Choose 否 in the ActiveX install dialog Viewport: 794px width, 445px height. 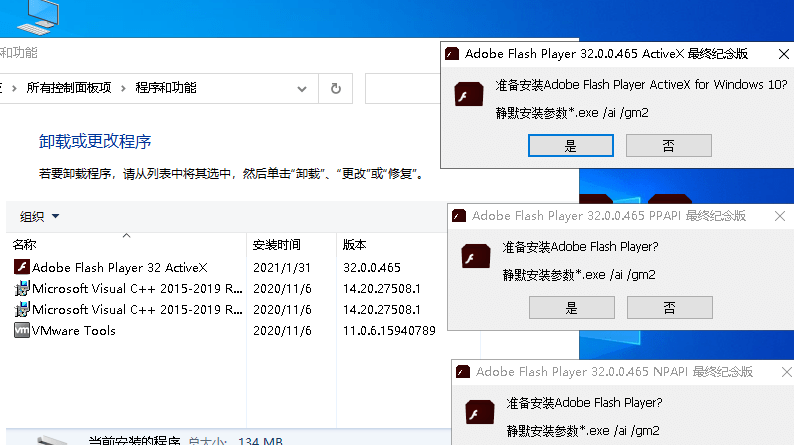coord(669,146)
